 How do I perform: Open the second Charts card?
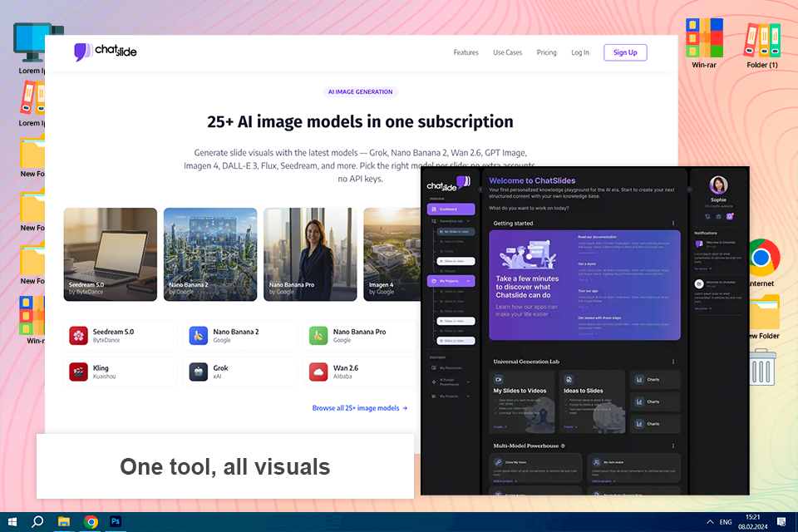point(656,401)
